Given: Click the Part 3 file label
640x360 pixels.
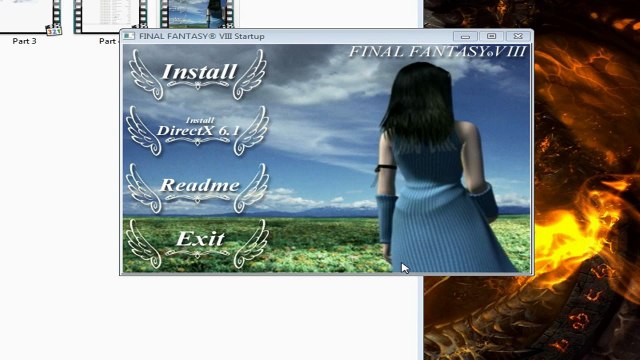Looking at the screenshot, I should pos(24,41).
